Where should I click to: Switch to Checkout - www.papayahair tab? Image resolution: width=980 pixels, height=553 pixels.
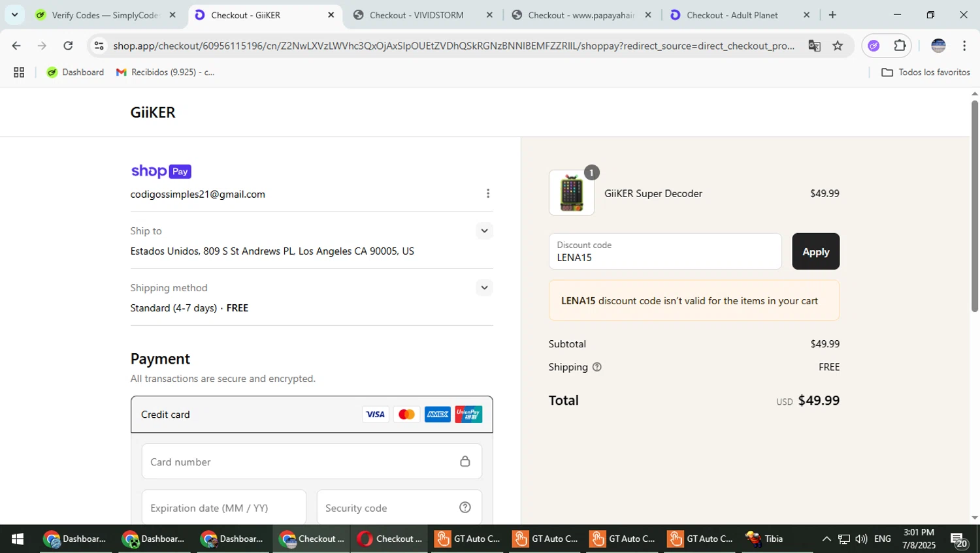[x=580, y=15]
